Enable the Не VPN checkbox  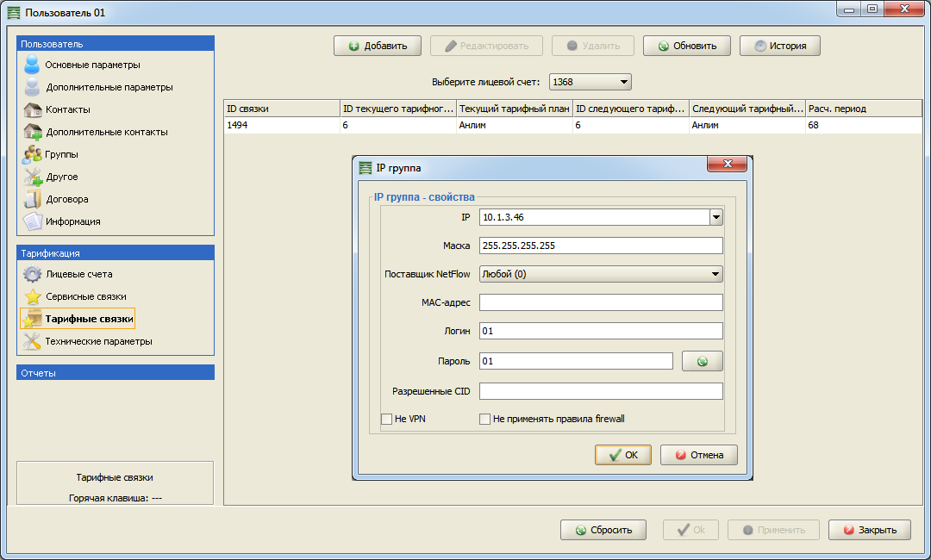(387, 420)
